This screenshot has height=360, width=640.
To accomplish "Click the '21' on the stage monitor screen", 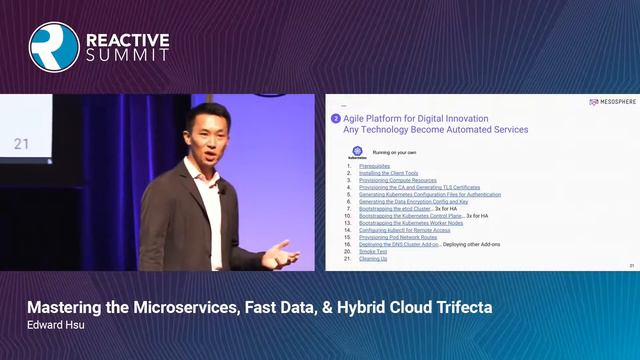I will tap(21, 144).
